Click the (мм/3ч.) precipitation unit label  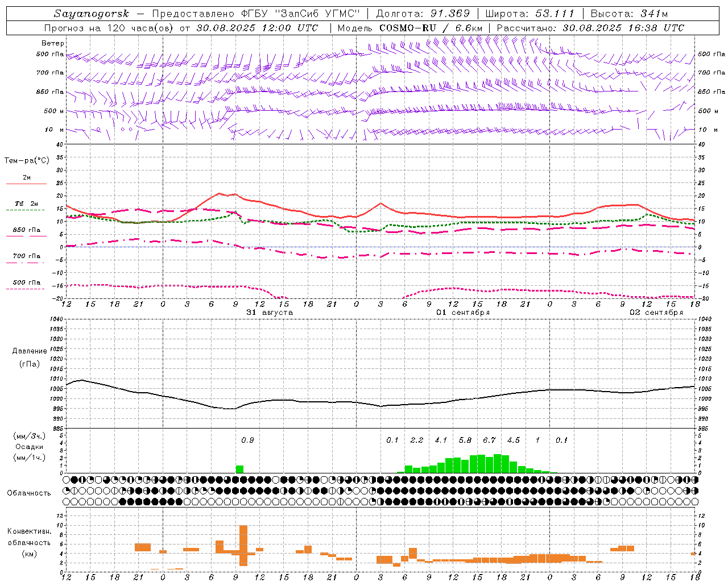point(30,436)
